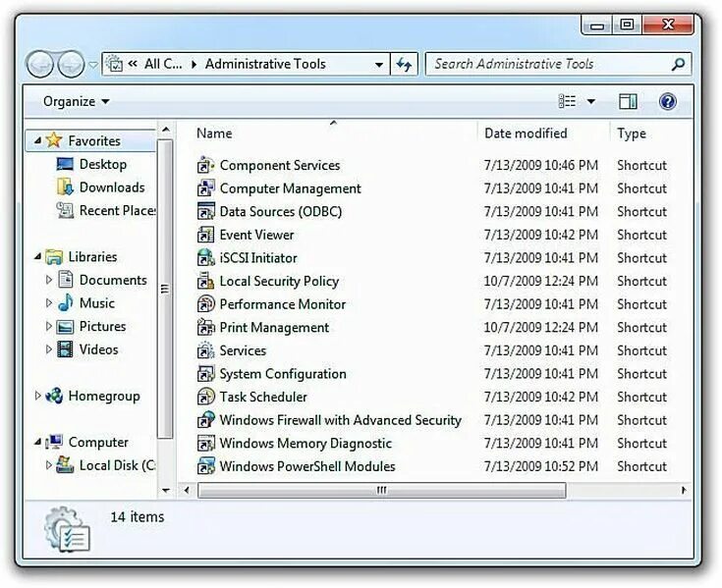Toggle the preview pane icon
722x588 pixels.
pos(628,101)
